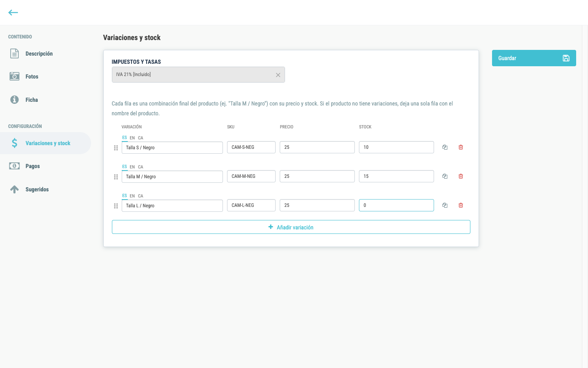
Task: Edit the CAM-S-NEG SKU field
Action: click(251, 147)
